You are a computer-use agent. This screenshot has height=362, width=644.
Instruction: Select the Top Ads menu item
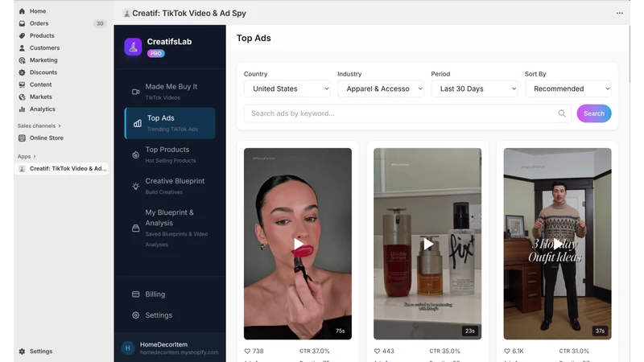point(170,123)
